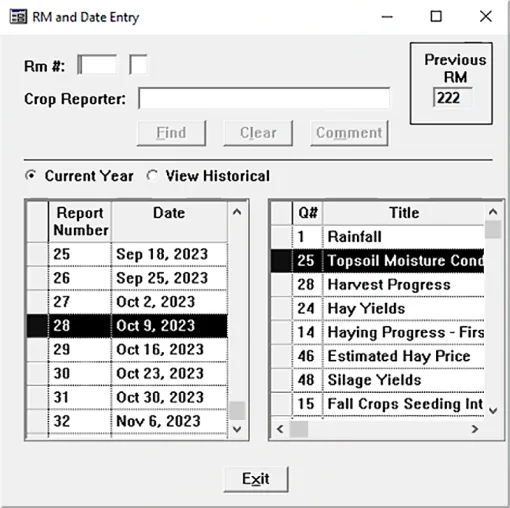
Task: Focus the small second Rm # box
Action: pos(138,65)
